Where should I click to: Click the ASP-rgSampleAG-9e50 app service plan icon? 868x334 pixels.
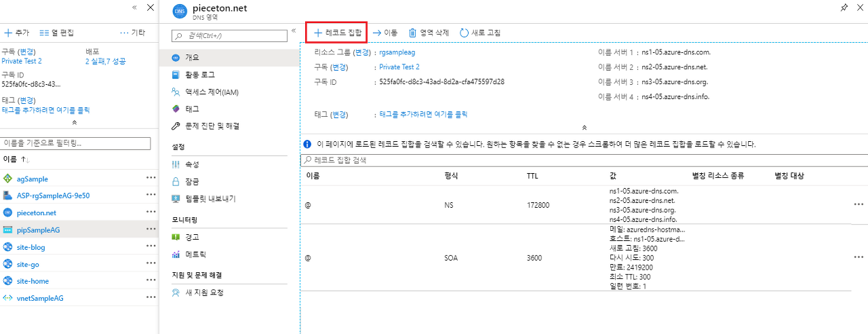click(x=8, y=196)
